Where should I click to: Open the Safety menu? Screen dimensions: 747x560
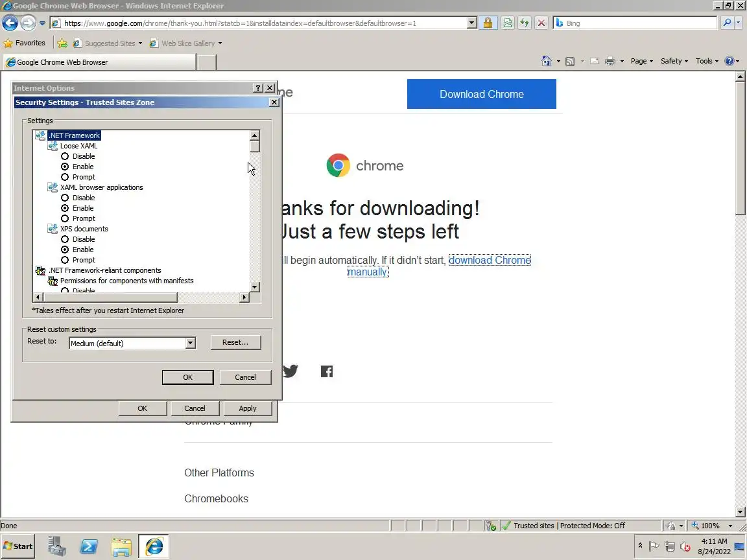click(674, 61)
